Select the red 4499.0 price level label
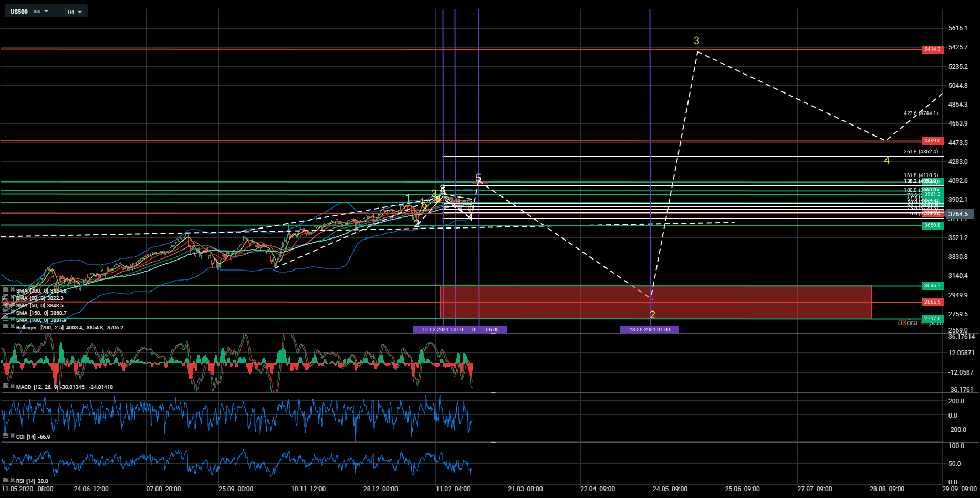 932,141
